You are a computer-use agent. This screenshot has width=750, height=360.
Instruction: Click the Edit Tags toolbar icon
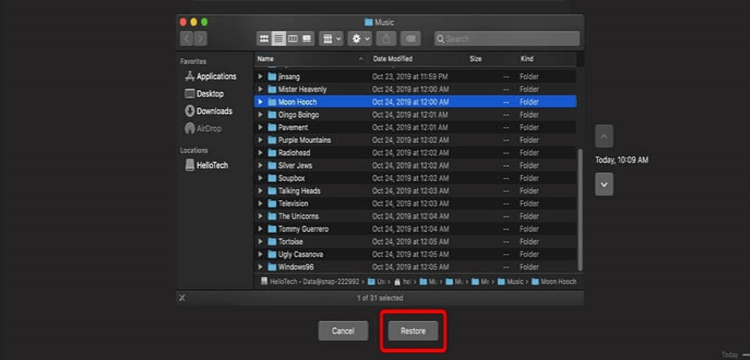coord(410,39)
